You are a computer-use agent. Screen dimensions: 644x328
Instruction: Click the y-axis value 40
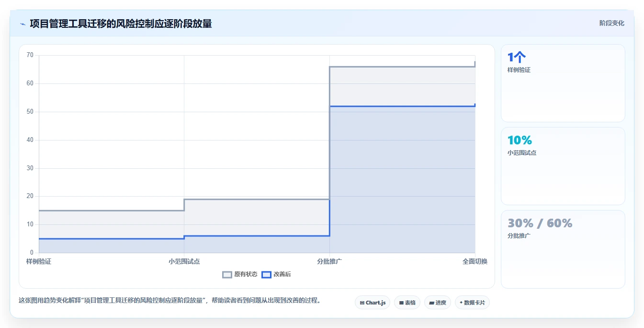[30, 140]
